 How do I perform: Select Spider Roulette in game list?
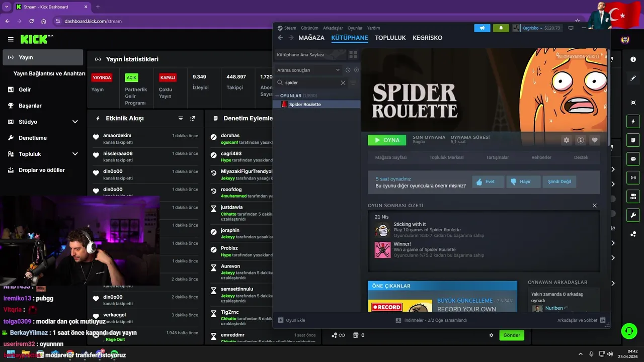pyautogui.click(x=316, y=104)
